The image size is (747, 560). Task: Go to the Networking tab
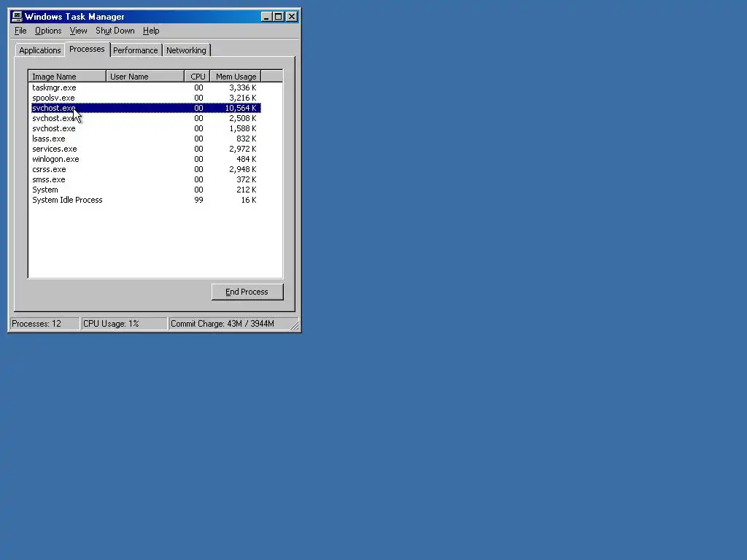click(186, 50)
